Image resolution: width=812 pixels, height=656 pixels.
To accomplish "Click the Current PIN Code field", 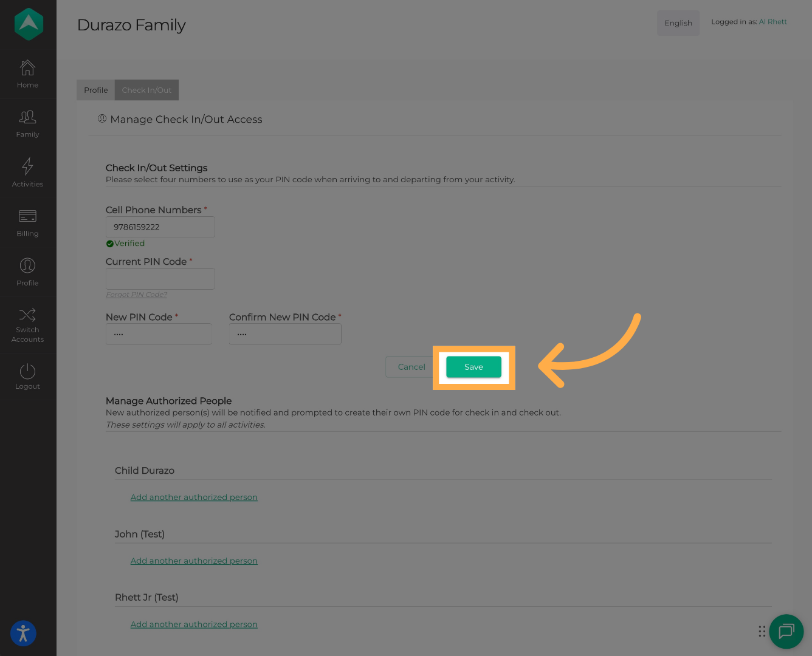I will tap(160, 279).
